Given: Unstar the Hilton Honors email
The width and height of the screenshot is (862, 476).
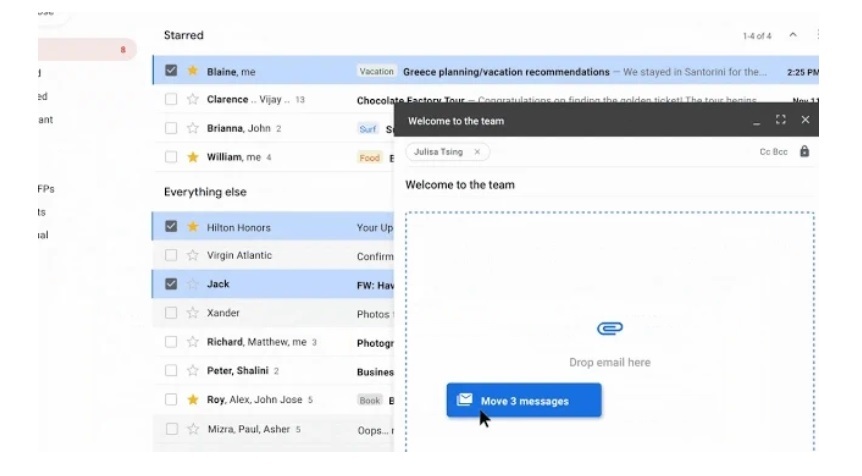Looking at the screenshot, I should tap(193, 227).
